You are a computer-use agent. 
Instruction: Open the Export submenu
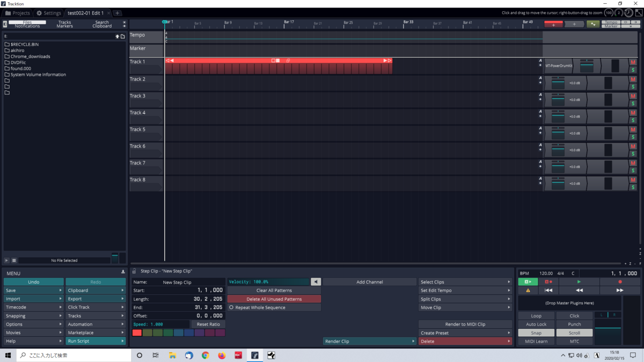coord(96,299)
